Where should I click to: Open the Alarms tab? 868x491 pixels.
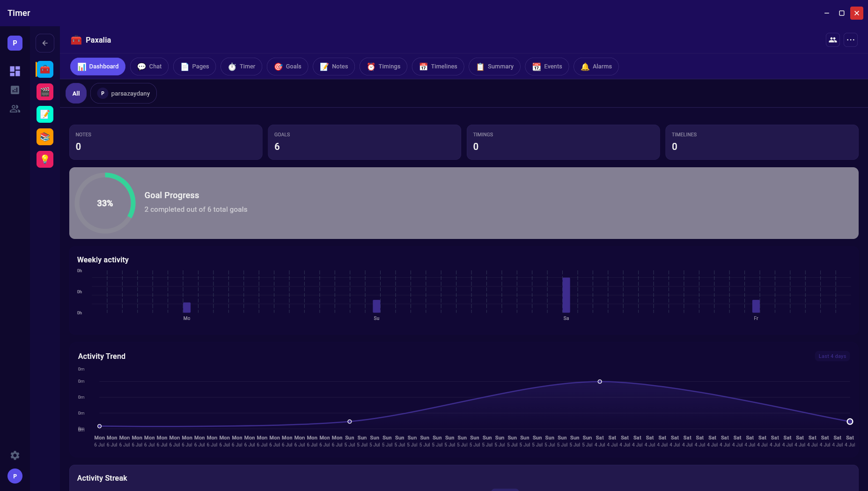[596, 67]
